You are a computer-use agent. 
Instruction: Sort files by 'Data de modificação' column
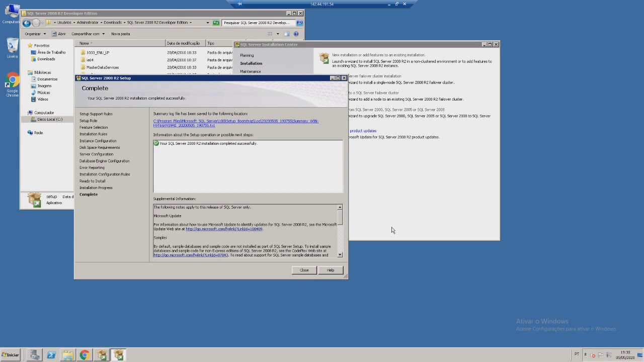click(185, 43)
